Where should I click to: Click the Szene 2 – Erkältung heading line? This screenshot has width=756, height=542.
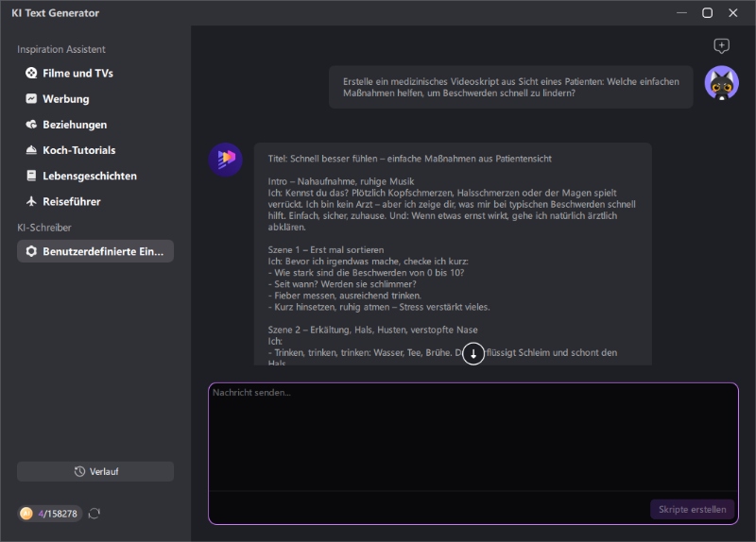(x=372, y=330)
